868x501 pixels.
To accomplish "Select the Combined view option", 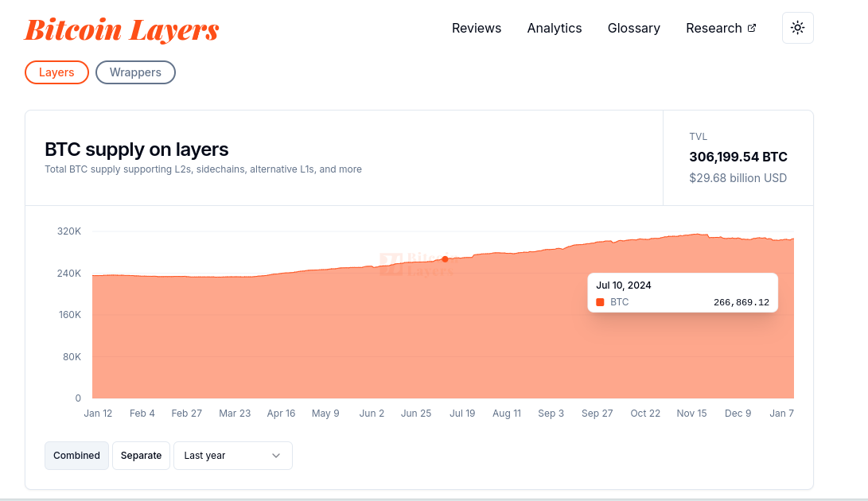I will pyautogui.click(x=76, y=455).
